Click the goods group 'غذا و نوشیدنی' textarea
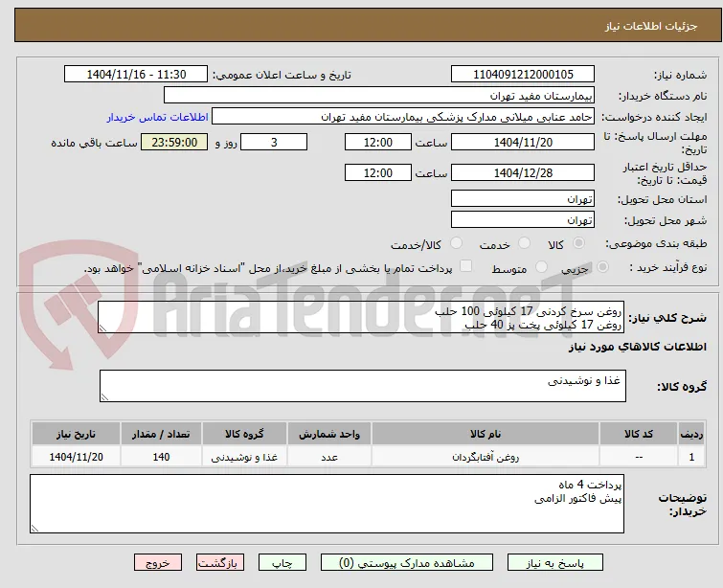Viewport: 723px width, 588px height. tap(363, 386)
